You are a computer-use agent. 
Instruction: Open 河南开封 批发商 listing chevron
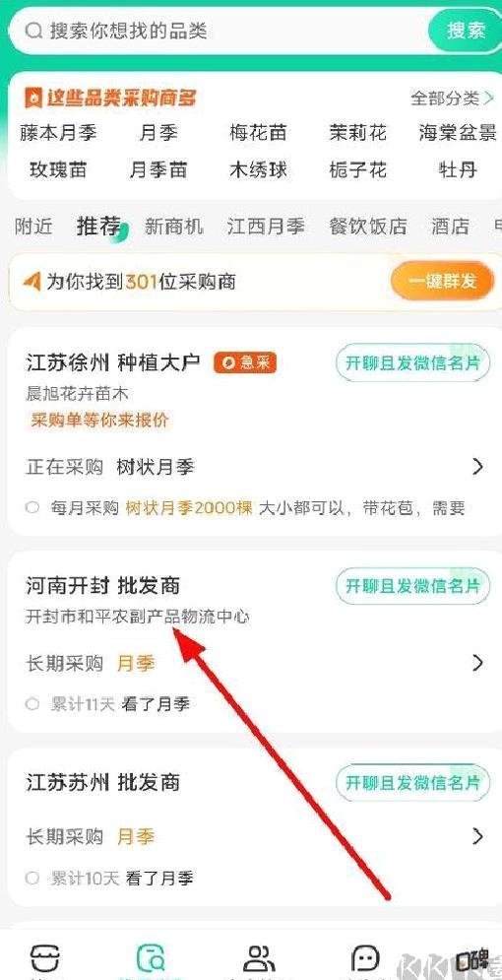click(x=477, y=663)
